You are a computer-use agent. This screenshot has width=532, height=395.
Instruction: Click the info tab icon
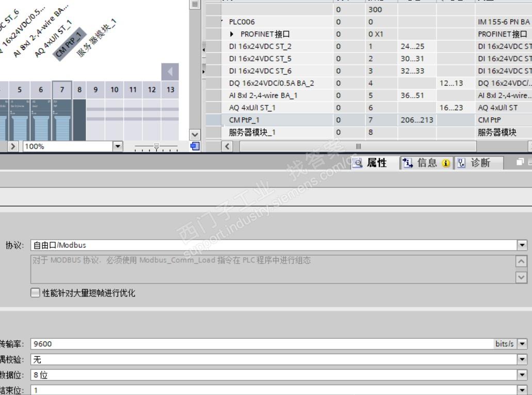click(x=408, y=163)
